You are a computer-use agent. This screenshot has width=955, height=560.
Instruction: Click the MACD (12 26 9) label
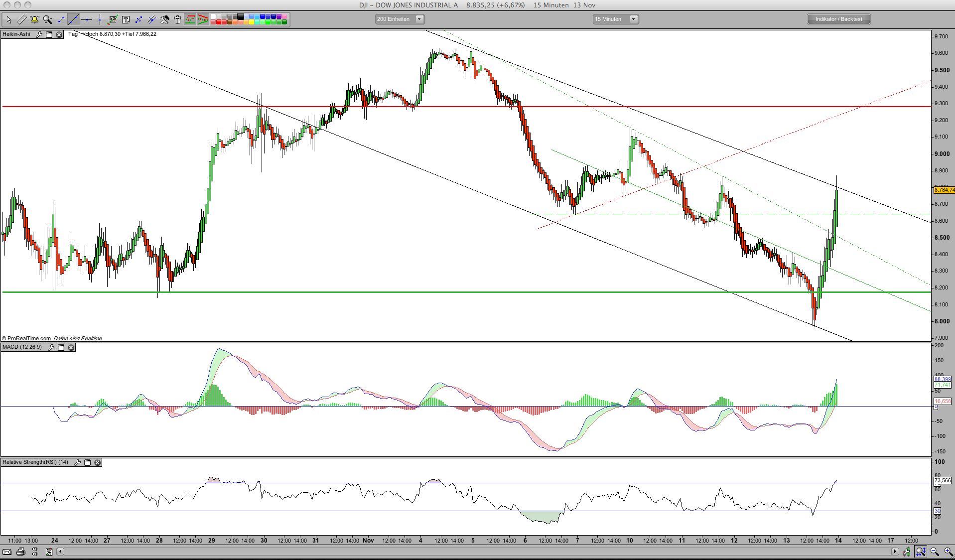click(x=22, y=347)
